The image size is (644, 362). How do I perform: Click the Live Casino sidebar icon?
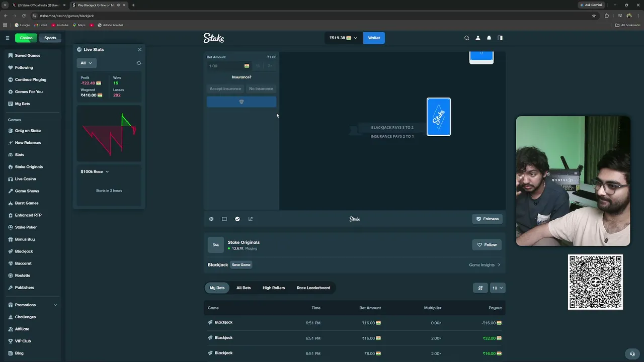[x=11, y=179]
